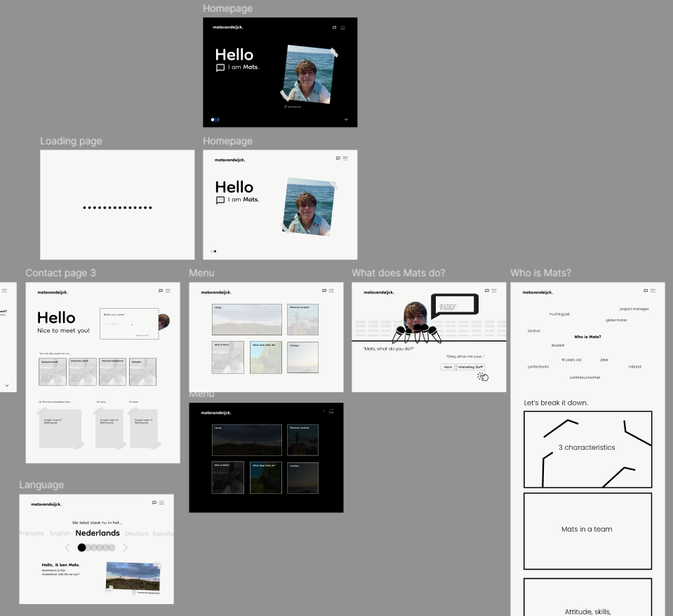This screenshot has height=616, width=673.
Task: Click the submit arrow in the name input box
Action: pyautogui.click(x=132, y=324)
